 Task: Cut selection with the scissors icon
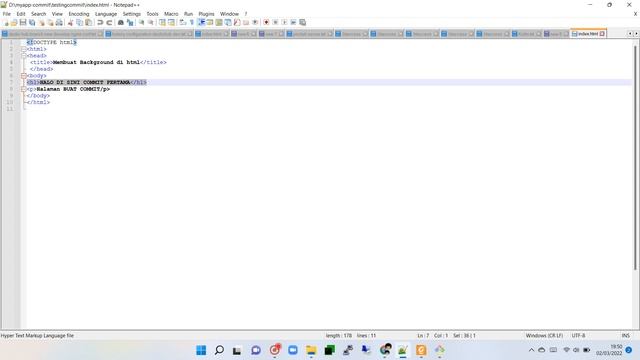click(70, 22)
